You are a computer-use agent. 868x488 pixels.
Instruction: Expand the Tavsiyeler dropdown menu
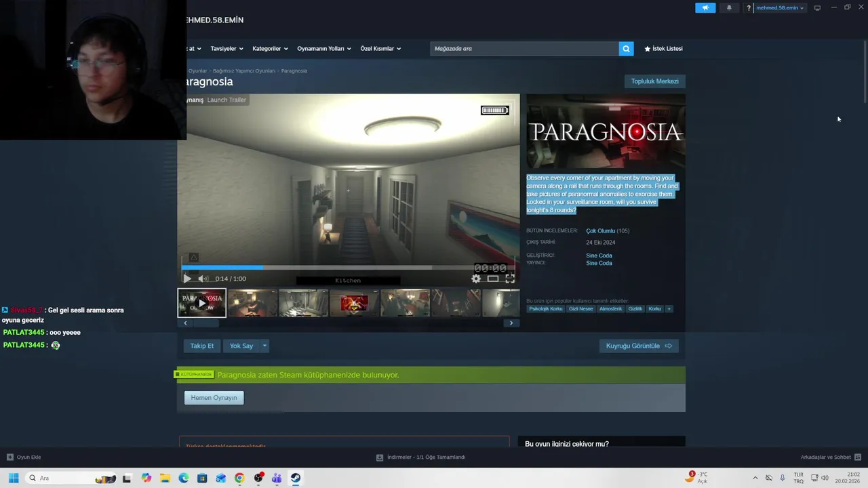[x=226, y=49]
